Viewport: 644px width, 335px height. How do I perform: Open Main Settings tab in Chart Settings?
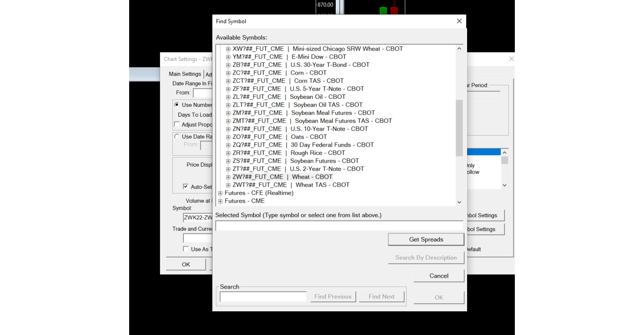(185, 74)
